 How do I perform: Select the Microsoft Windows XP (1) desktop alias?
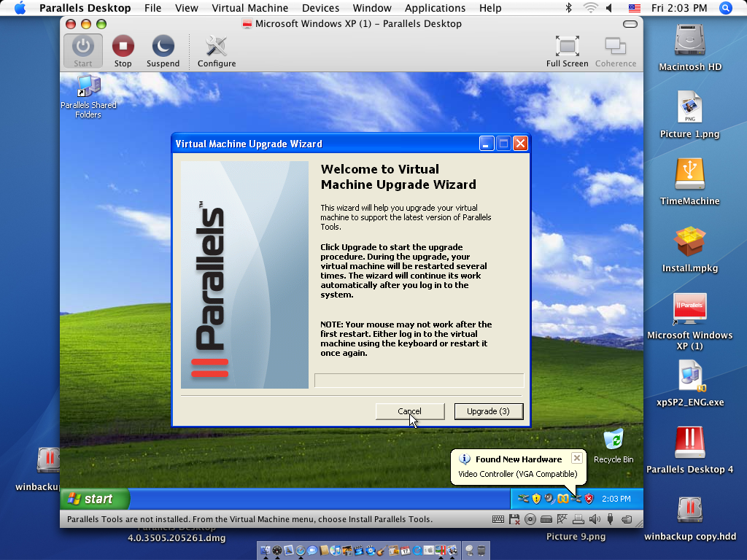[x=690, y=322]
